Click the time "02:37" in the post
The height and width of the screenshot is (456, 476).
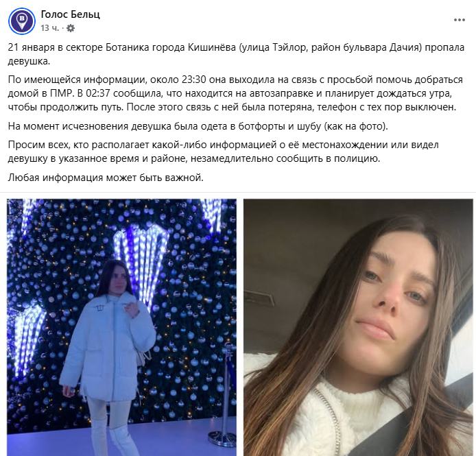[98, 93]
